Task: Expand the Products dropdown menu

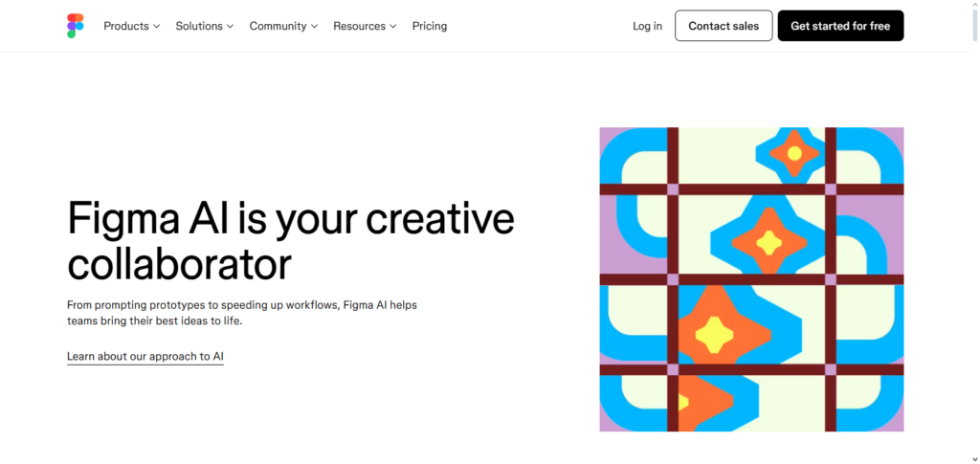Action: 132,26
